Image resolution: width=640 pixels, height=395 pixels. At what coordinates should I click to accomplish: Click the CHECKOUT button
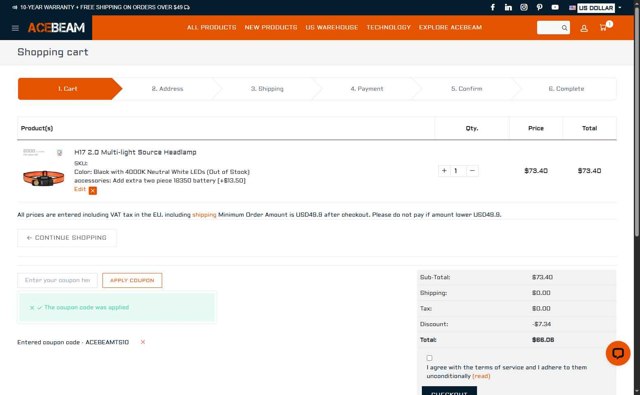(449, 391)
